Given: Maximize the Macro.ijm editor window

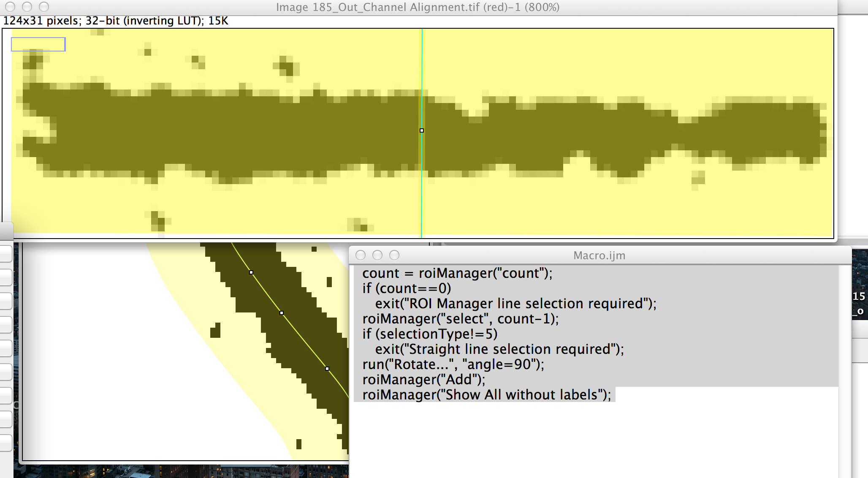Looking at the screenshot, I should [x=394, y=255].
